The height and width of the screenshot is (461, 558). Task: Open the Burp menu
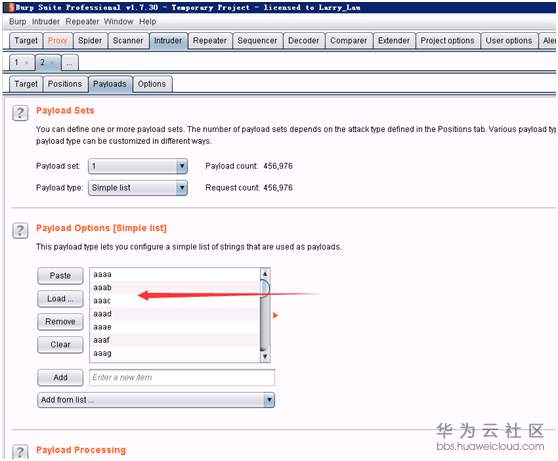[x=17, y=22]
